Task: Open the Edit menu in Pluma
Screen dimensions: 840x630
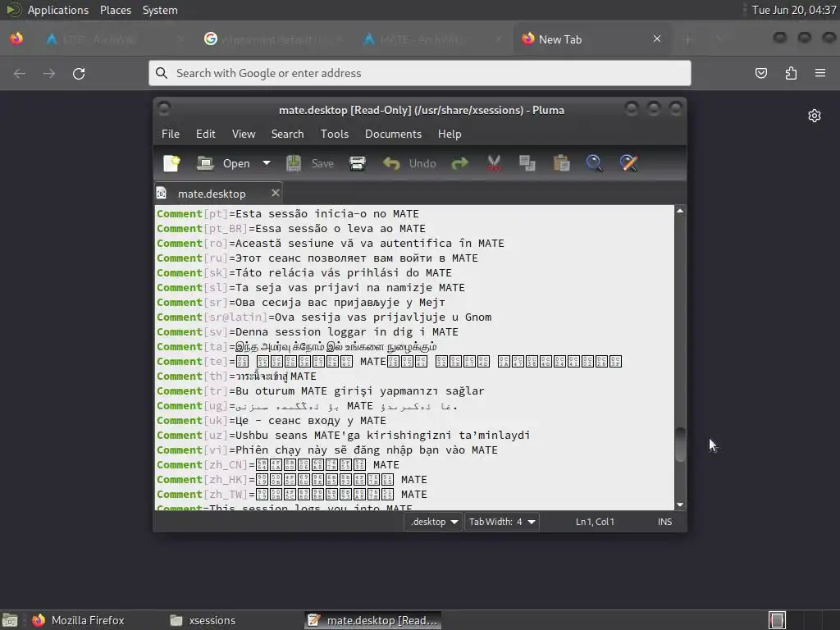Action: pos(206,134)
